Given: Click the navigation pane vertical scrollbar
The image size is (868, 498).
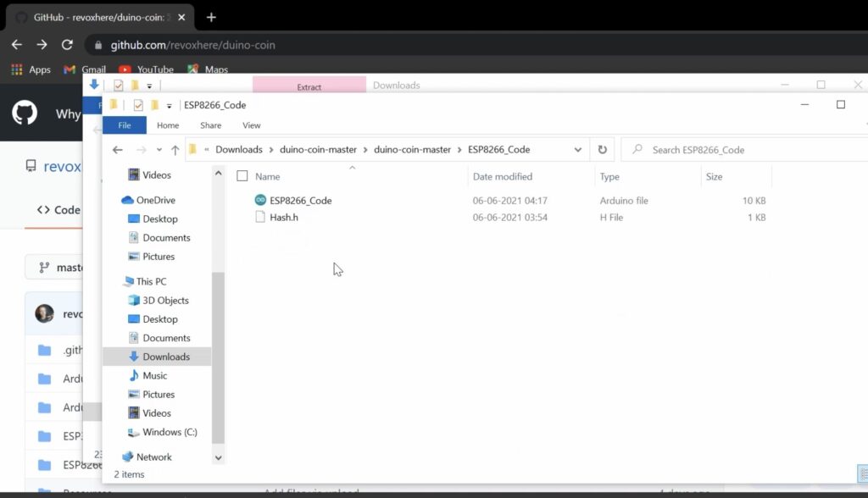Looking at the screenshot, I should tap(218, 356).
